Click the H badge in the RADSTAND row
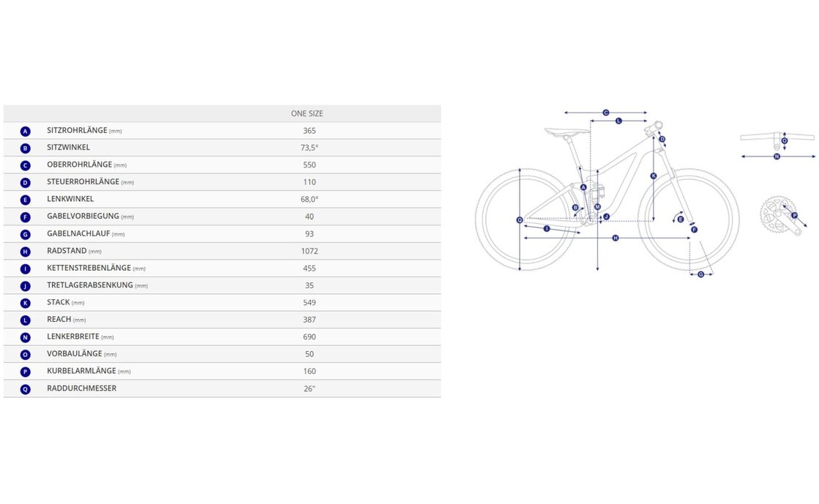 click(x=26, y=252)
